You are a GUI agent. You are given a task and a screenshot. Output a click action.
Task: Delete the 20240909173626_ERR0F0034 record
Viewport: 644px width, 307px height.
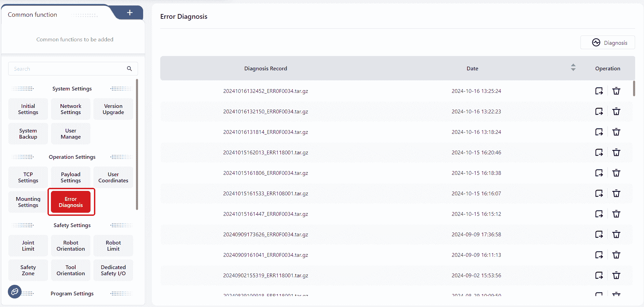point(616,235)
